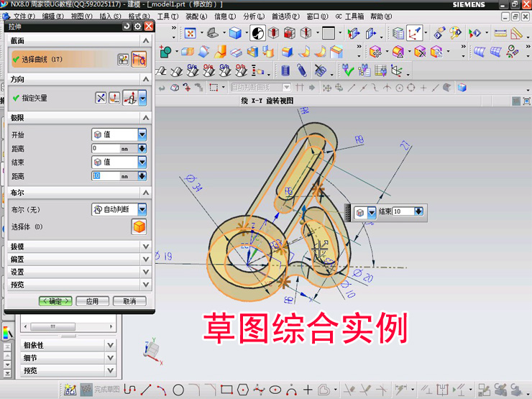
Task: Click the 选择体 orange cube icon
Action: coord(139,227)
